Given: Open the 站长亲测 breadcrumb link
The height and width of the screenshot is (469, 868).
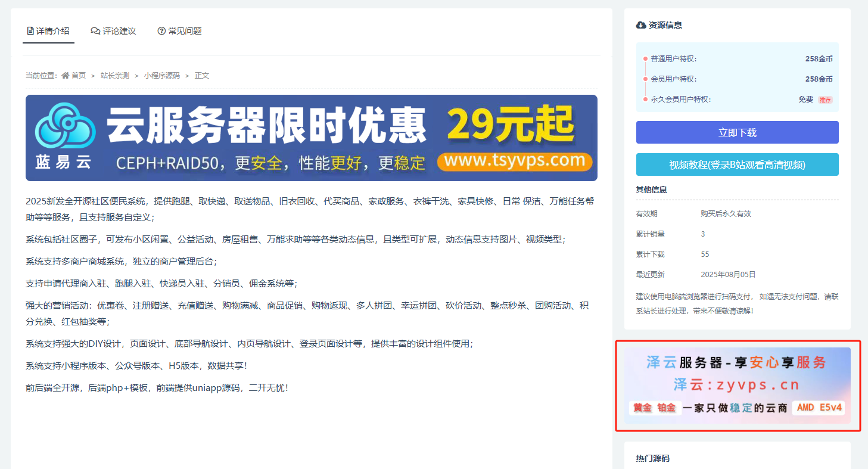Looking at the screenshot, I should point(114,76).
